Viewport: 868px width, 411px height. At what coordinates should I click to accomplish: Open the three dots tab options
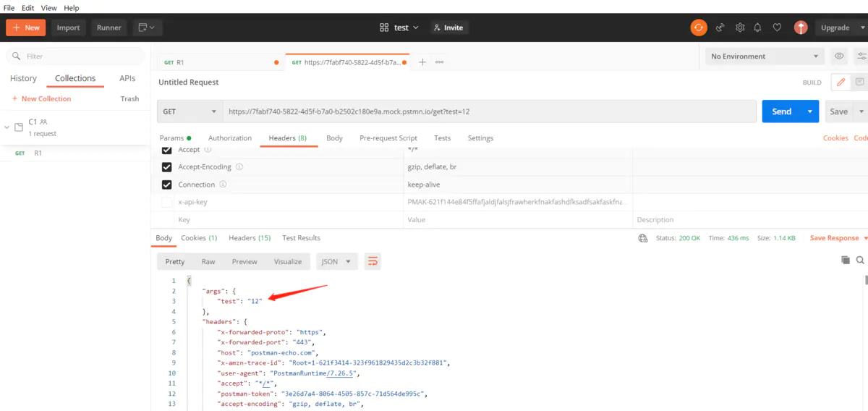(x=439, y=62)
